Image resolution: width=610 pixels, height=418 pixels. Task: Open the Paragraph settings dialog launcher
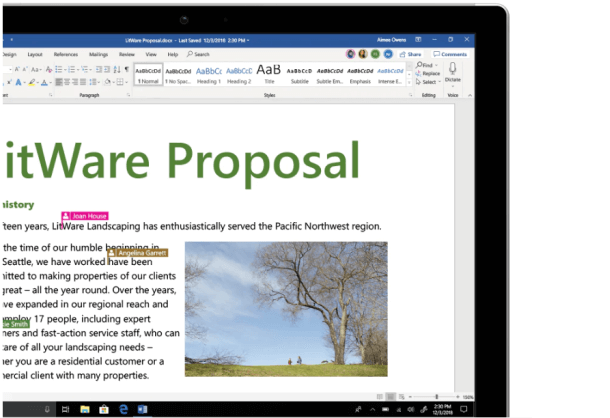point(127,95)
